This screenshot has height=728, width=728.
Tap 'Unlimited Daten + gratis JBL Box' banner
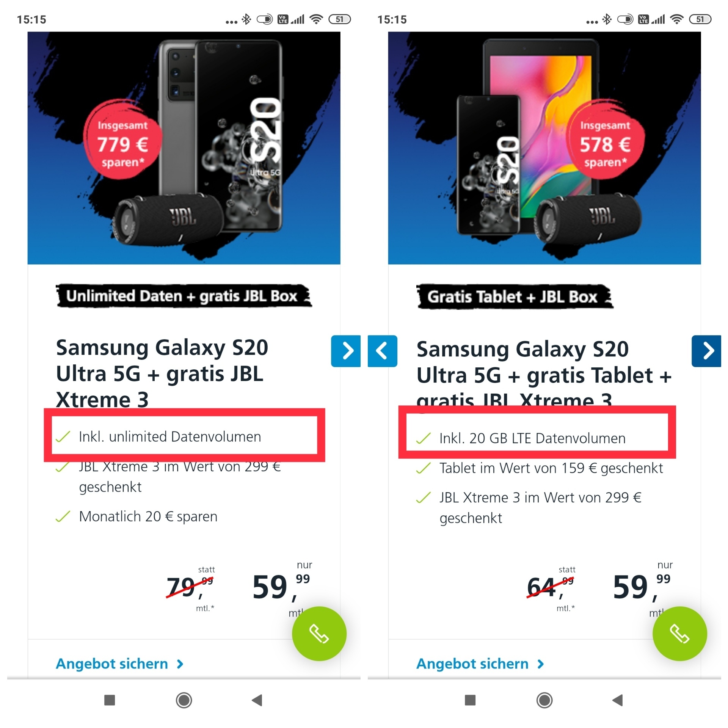tap(184, 296)
